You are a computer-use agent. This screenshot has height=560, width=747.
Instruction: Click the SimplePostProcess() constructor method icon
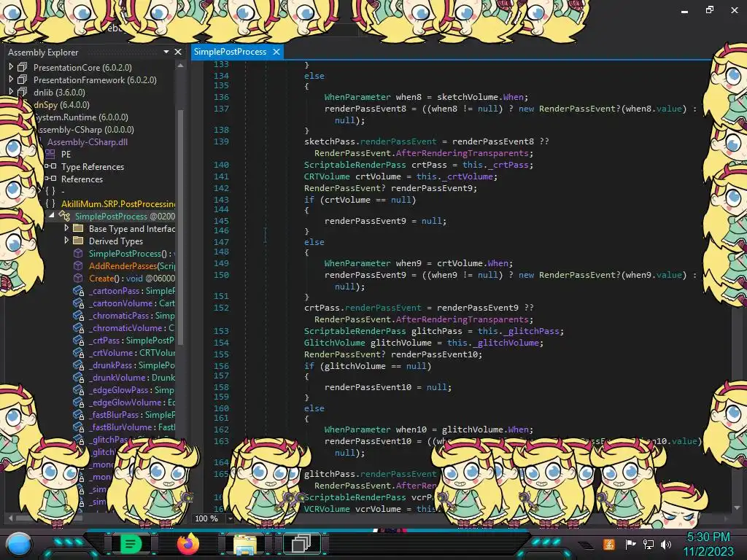point(78,253)
